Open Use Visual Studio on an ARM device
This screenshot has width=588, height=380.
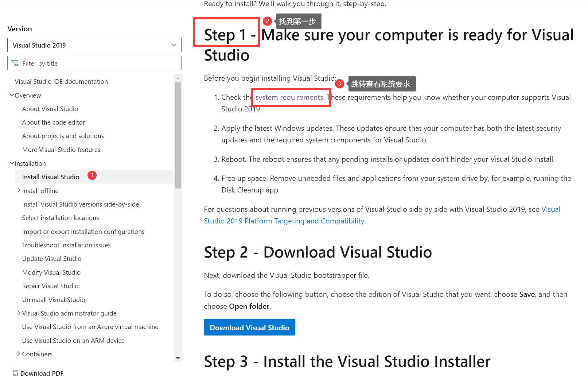point(73,341)
